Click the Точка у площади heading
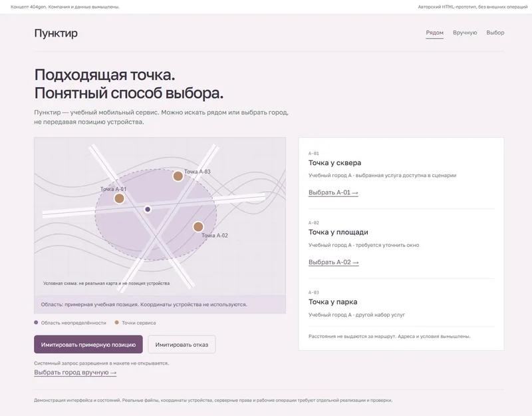This screenshot has width=532, height=416. click(x=338, y=232)
